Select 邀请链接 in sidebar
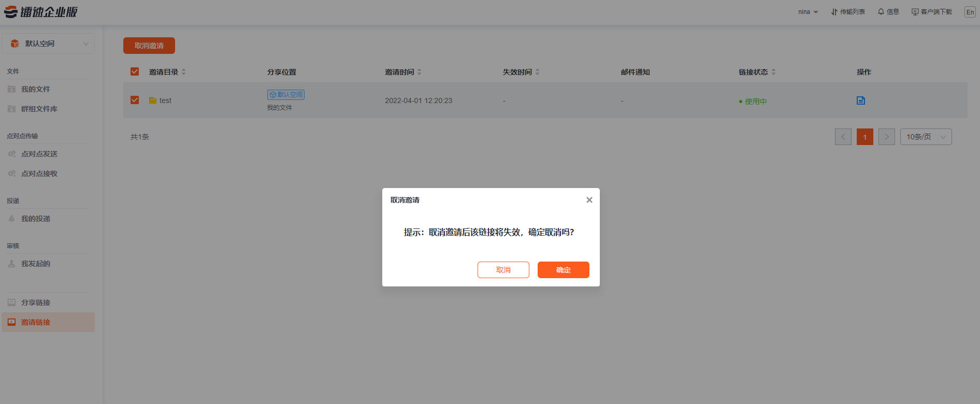The height and width of the screenshot is (404, 980). tap(48, 322)
